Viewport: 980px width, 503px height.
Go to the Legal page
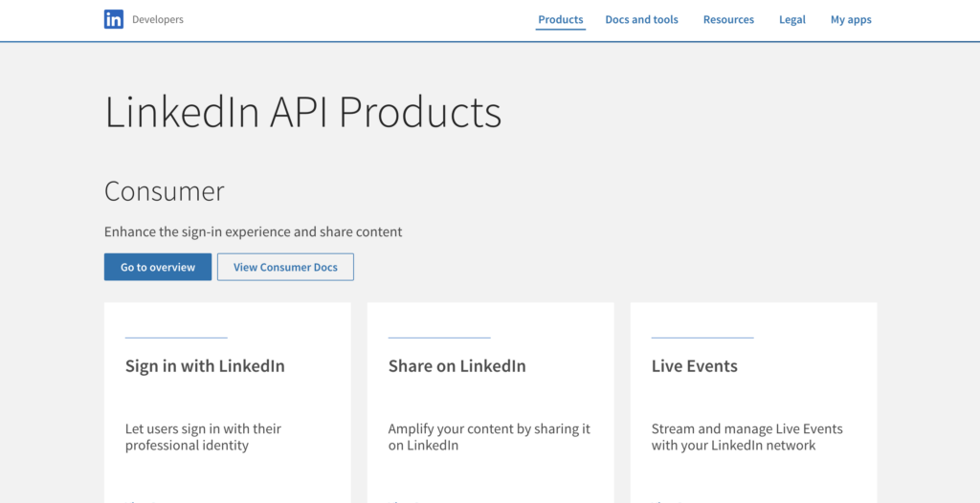pos(791,19)
